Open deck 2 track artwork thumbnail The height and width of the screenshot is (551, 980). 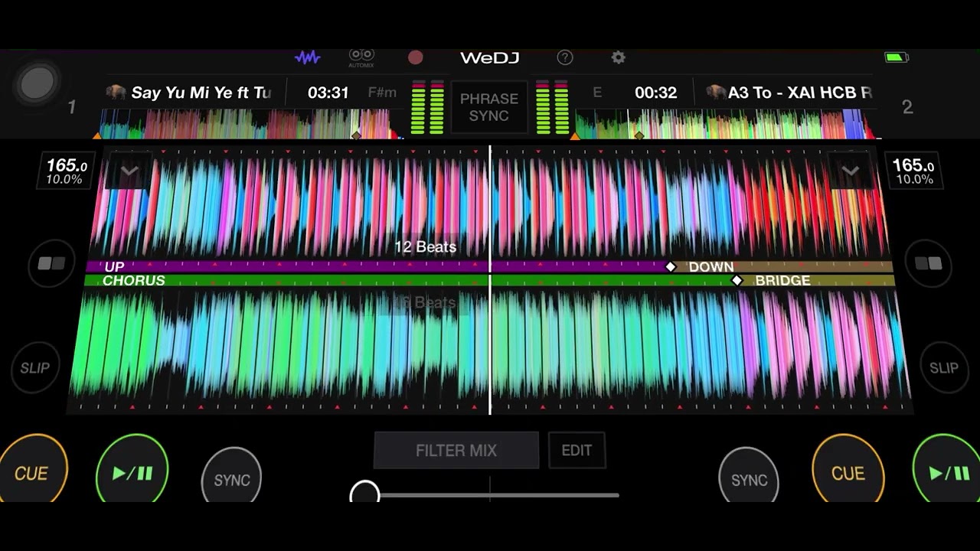[x=716, y=93]
